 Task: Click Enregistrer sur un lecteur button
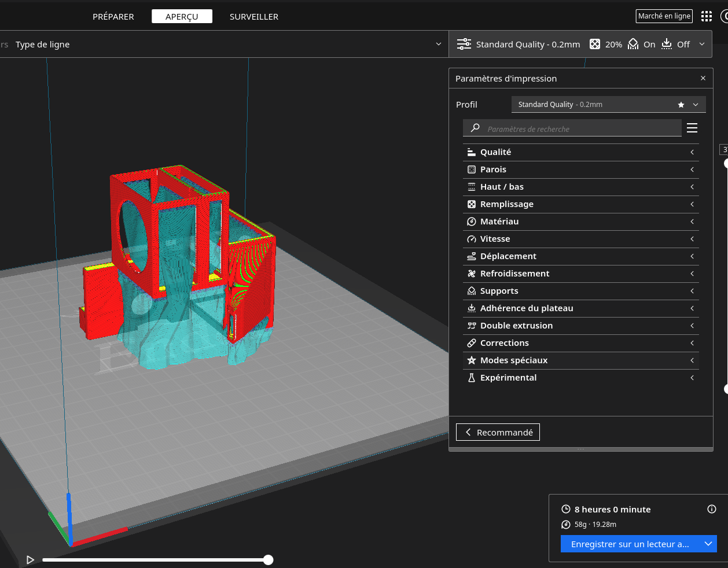630,544
